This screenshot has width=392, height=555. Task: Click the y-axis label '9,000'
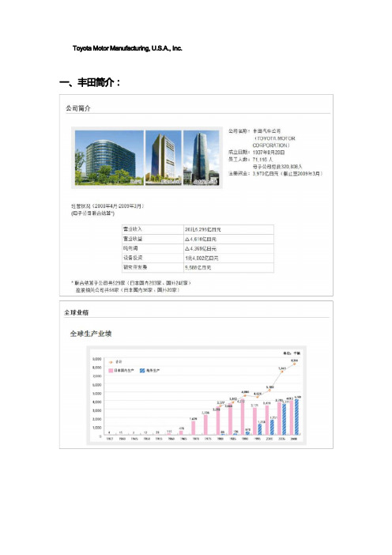pyautogui.click(x=97, y=359)
